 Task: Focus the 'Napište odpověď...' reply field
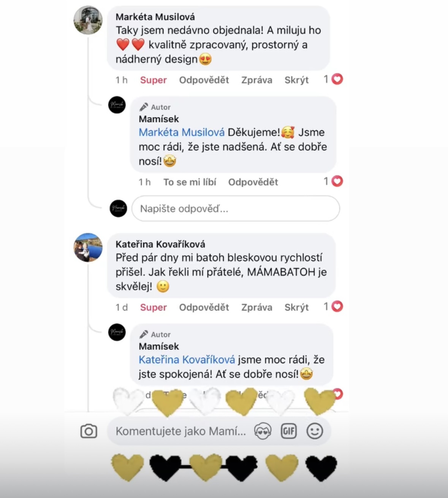(236, 208)
